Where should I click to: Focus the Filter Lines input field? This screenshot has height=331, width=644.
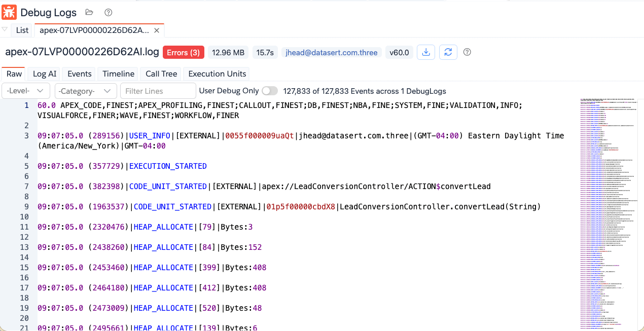[158, 91]
